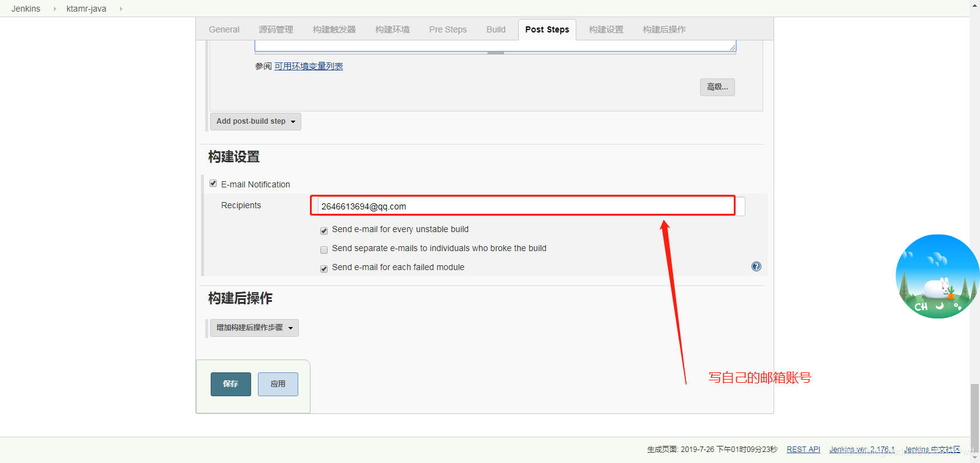
Task: Open ktamr-java project in breadcrumb
Action: pyautogui.click(x=86, y=9)
